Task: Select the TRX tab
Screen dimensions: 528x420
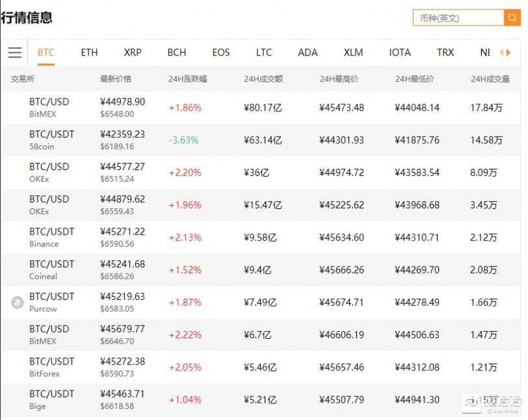Action: point(445,53)
